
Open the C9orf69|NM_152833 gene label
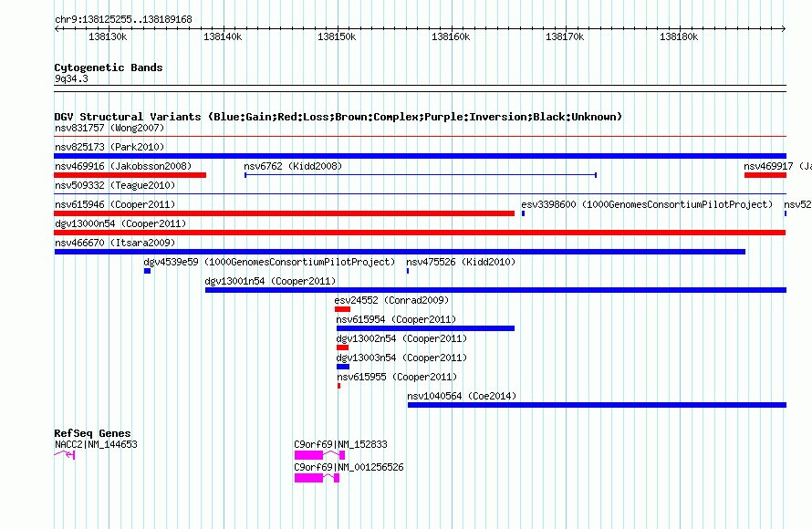coord(340,444)
